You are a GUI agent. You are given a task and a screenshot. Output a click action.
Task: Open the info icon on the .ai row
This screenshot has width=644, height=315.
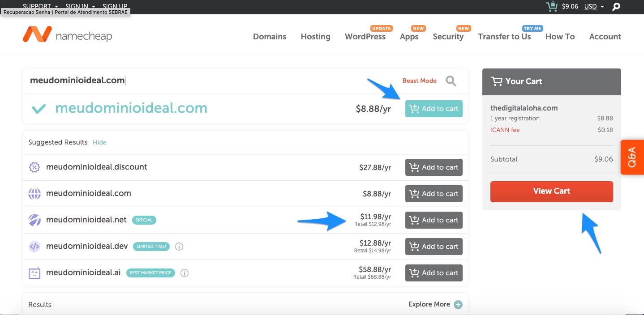pos(185,273)
